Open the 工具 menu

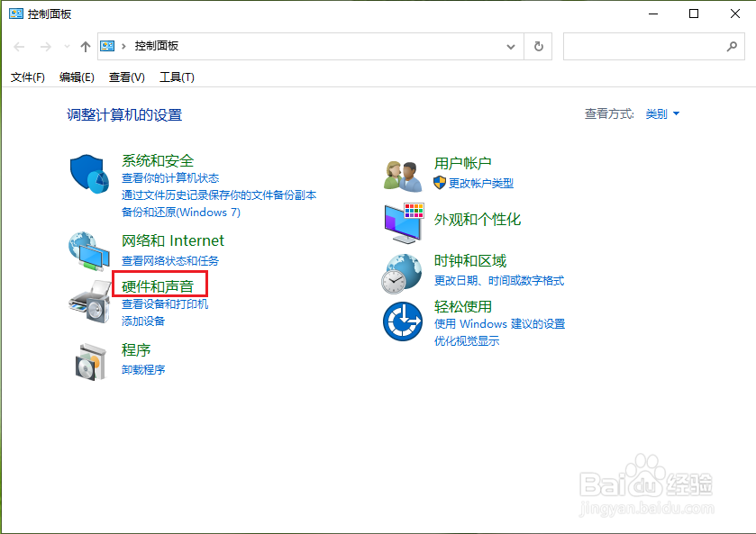pos(177,77)
